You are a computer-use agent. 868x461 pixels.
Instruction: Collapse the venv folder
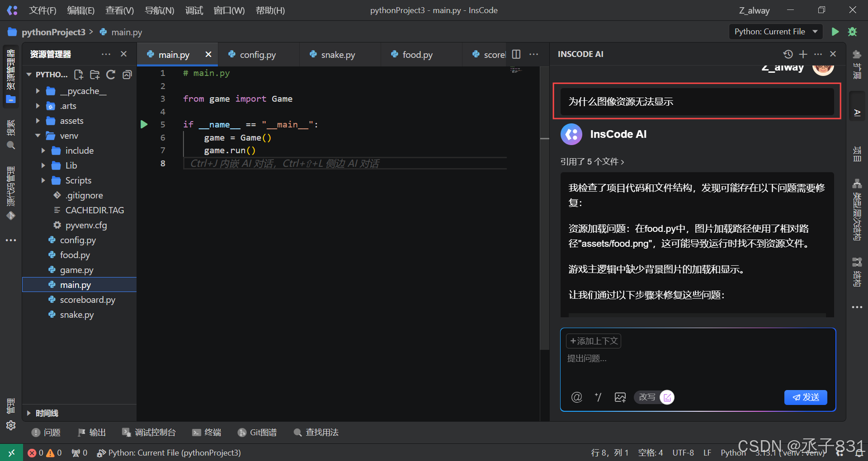click(38, 136)
